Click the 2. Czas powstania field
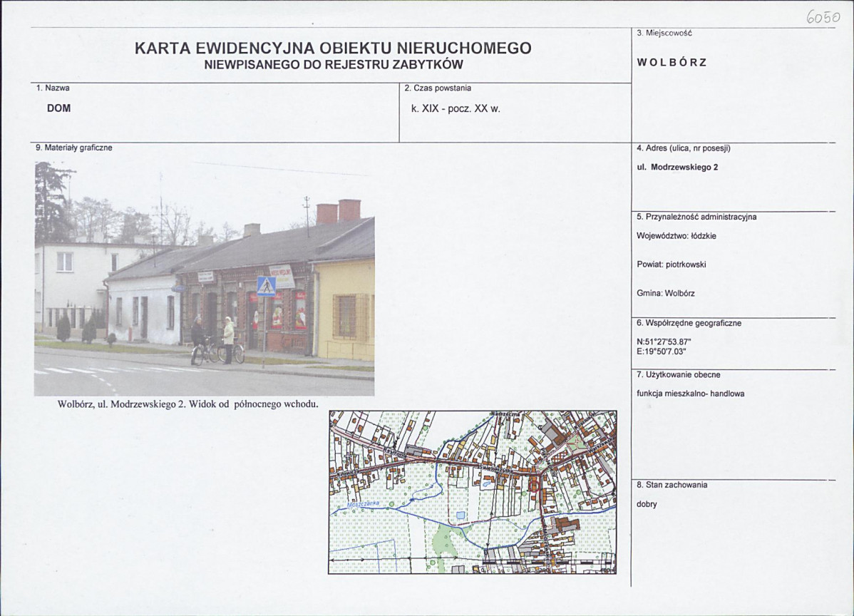 [x=438, y=88]
